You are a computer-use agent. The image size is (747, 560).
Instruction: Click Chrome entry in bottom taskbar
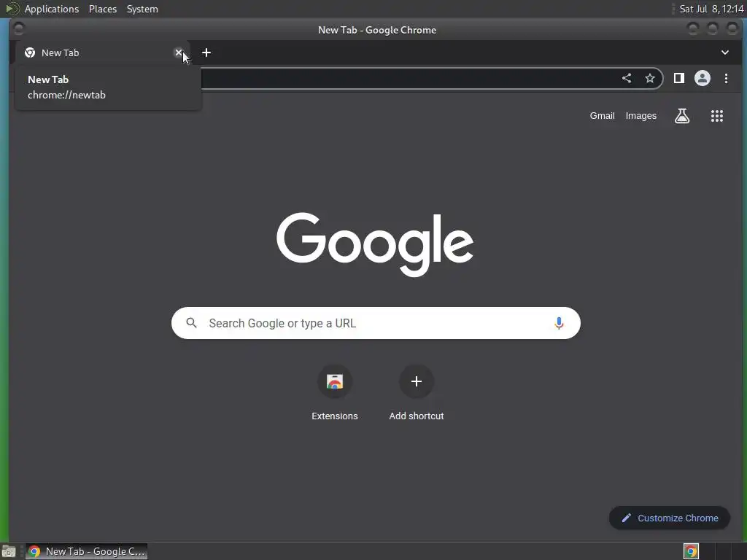pos(86,551)
